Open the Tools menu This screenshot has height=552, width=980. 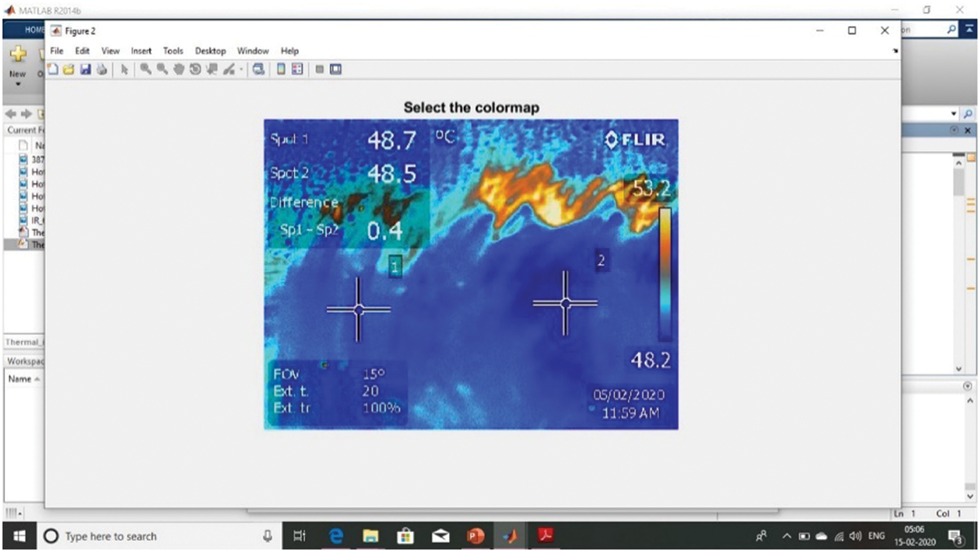pyautogui.click(x=173, y=51)
